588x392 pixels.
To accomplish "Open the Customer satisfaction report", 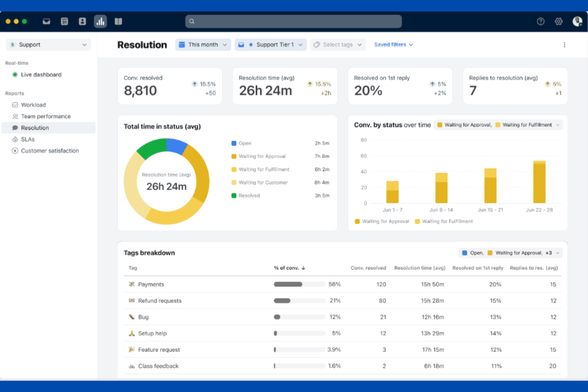I will click(50, 151).
